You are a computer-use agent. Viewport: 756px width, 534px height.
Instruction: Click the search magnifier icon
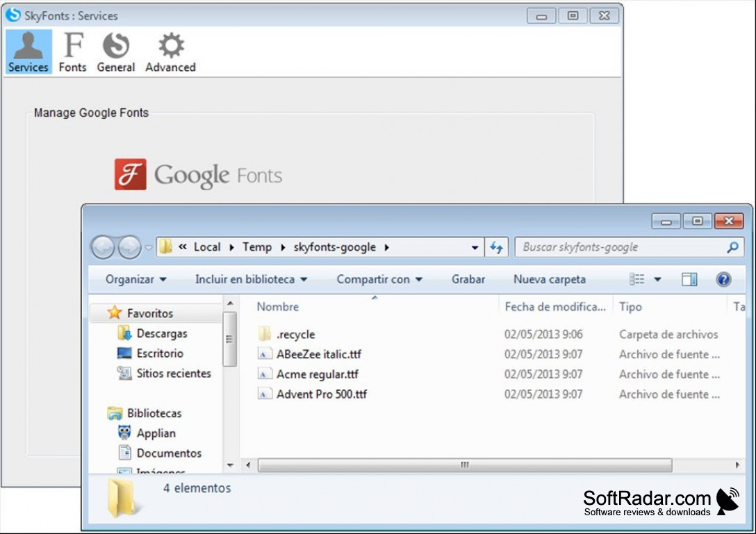coord(732,247)
